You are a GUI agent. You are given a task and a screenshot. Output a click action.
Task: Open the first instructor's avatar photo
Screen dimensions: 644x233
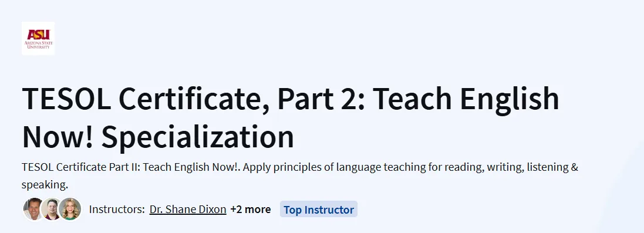[33, 209]
